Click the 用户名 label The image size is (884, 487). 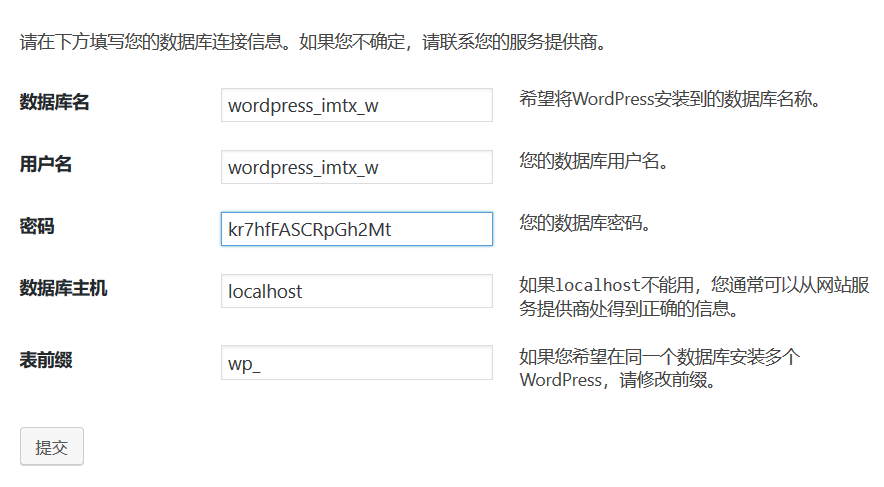coord(46,164)
